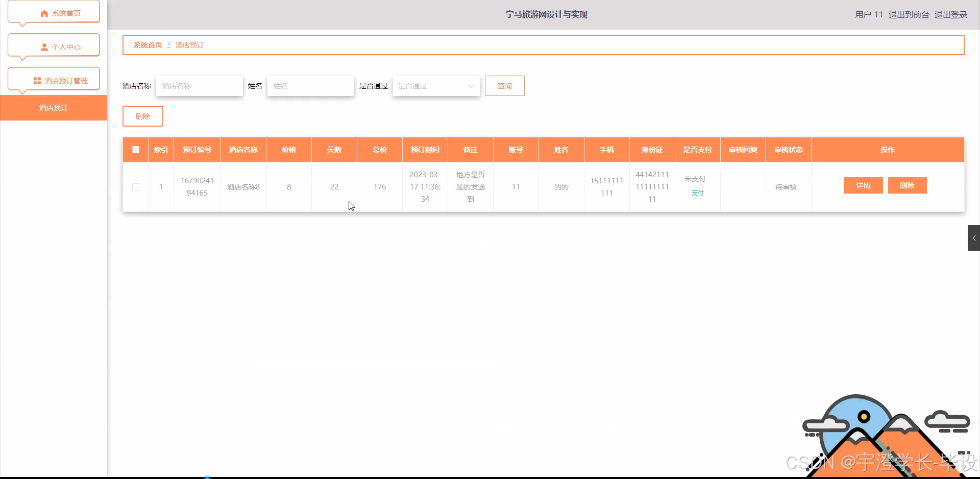The height and width of the screenshot is (479, 980).
Task: Click the 查询 search button
Action: (x=504, y=86)
